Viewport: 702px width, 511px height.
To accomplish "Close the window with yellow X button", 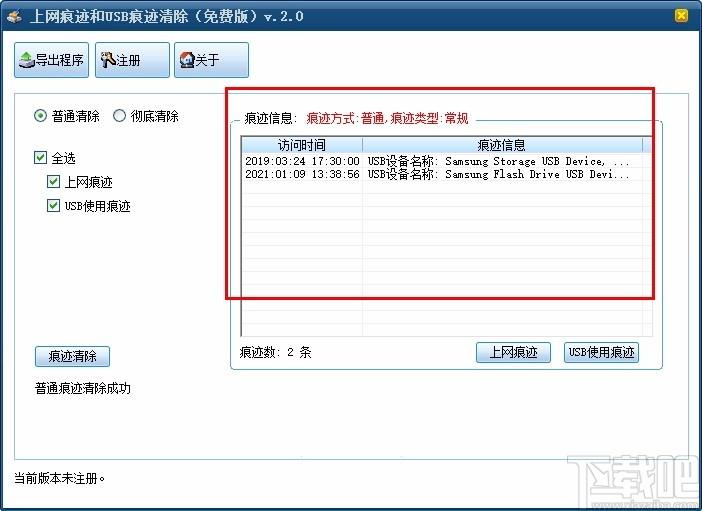I will tap(681, 16).
